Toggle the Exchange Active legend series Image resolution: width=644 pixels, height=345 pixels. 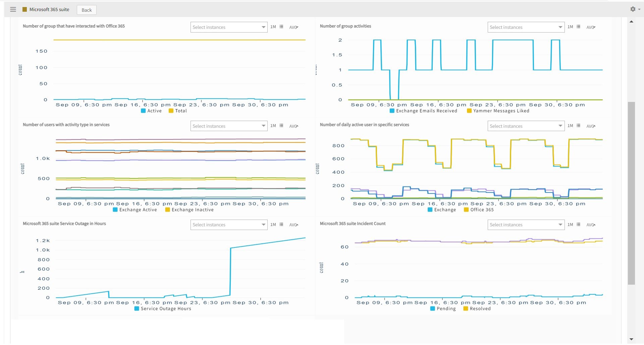(x=138, y=210)
